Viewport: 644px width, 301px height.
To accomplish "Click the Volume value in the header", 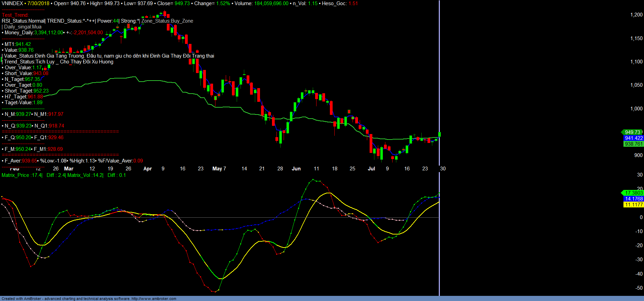I will click(x=271, y=3).
